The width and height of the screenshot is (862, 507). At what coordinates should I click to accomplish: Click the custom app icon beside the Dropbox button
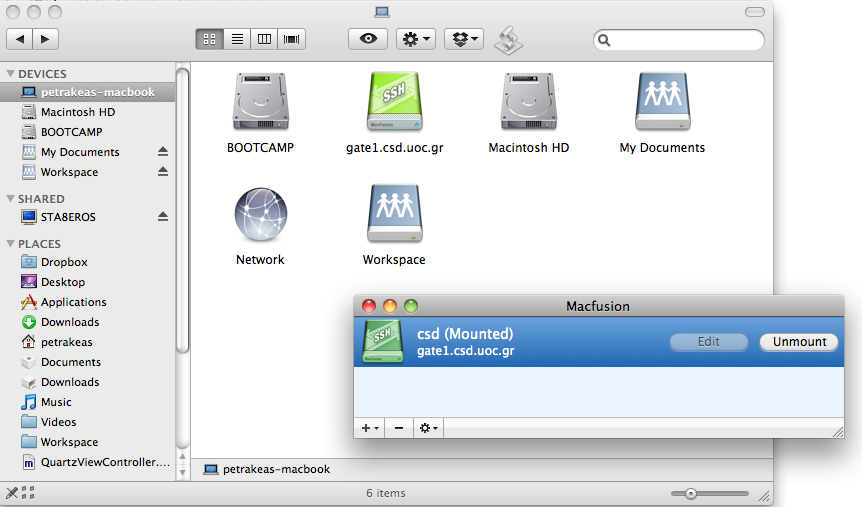[508, 41]
